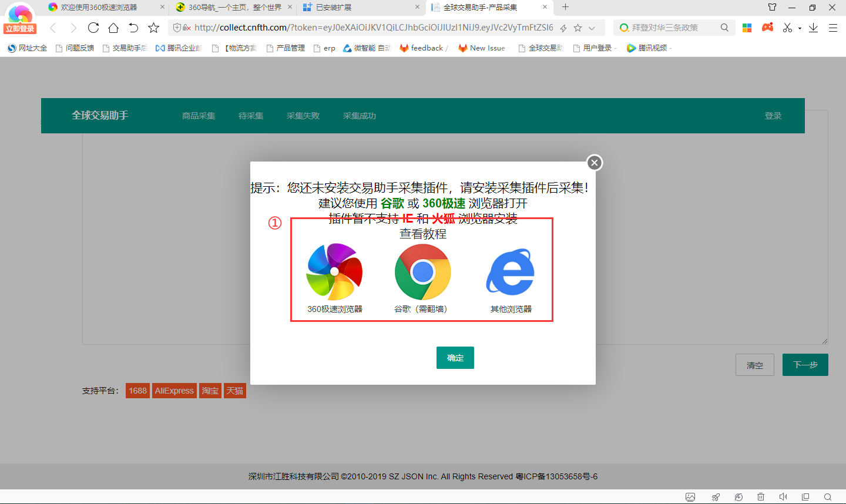Open the New Issue bookmark
Viewport: 846px width, 504px height.
tap(482, 48)
